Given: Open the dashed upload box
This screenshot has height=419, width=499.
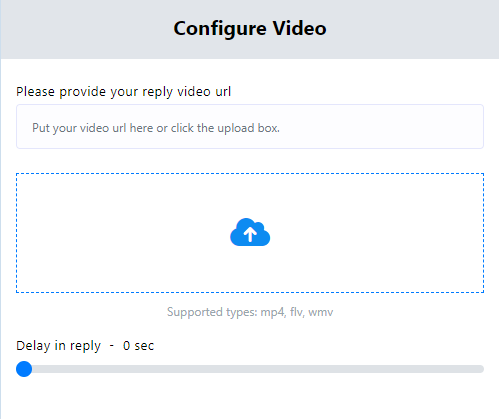Looking at the screenshot, I should pos(250,233).
